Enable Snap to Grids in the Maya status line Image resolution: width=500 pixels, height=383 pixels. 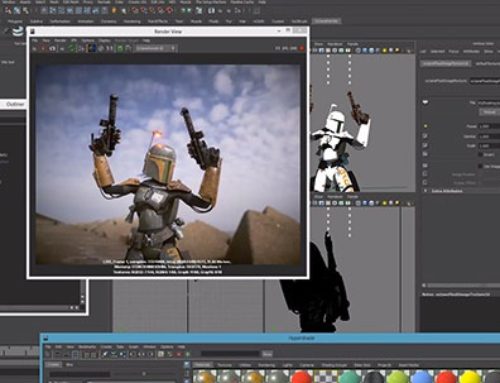tap(134, 11)
